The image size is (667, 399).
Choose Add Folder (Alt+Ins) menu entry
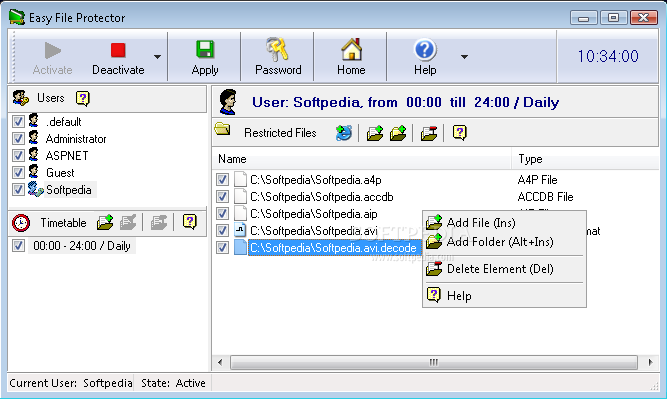[504, 242]
